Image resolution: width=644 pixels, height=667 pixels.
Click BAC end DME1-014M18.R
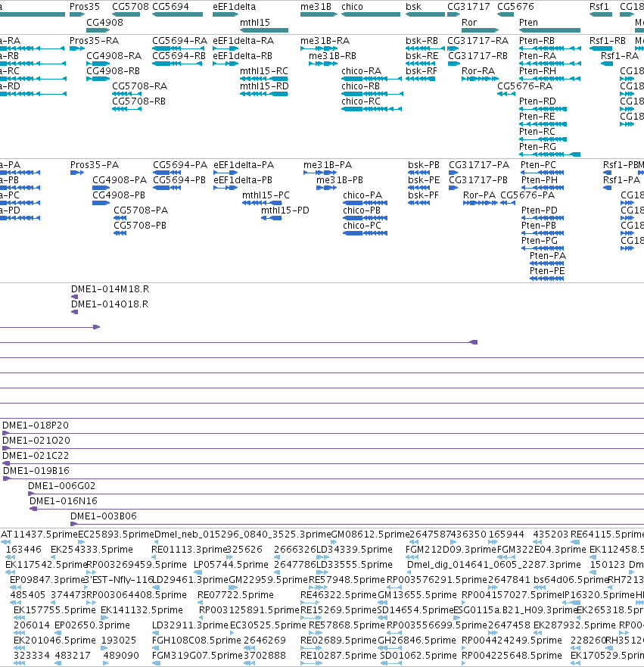tap(74, 297)
